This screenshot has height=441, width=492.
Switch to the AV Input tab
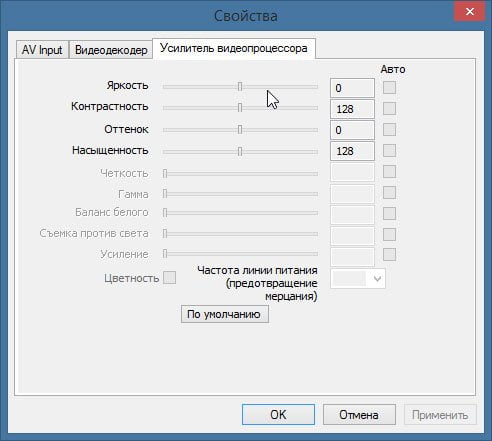tap(42, 50)
